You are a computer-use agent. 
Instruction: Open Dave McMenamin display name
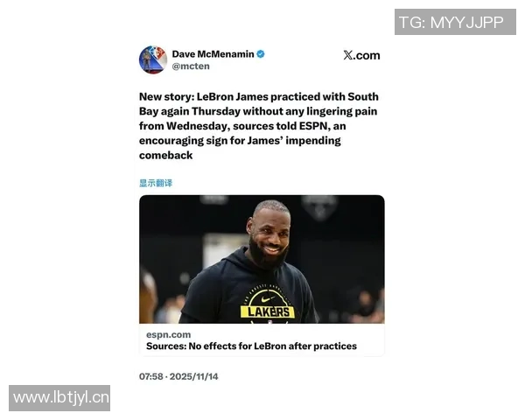(213, 54)
